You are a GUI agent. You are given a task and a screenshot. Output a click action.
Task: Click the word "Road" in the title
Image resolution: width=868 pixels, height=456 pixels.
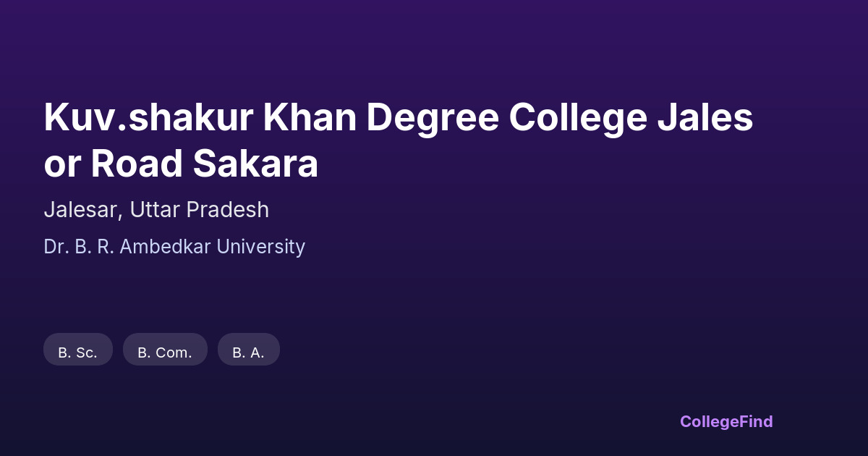[137, 164]
